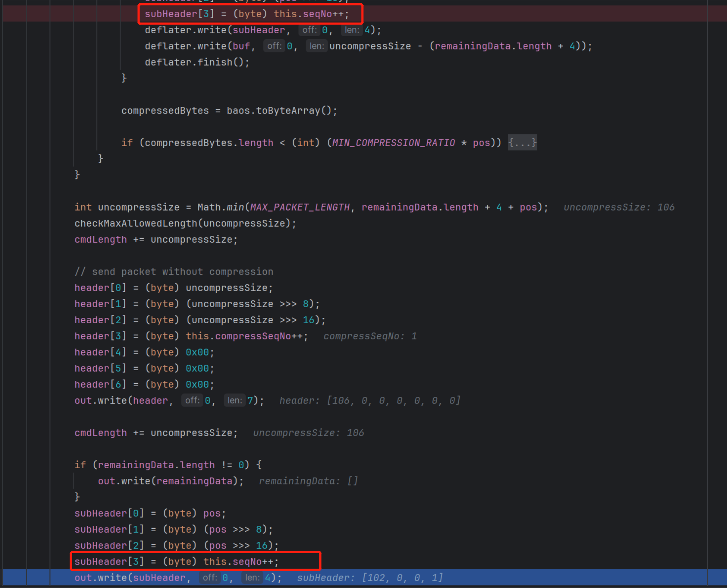Screen dimensions: 727x588
Task: Click subHeader[0] = (byte) pos line
Action: click(150, 513)
